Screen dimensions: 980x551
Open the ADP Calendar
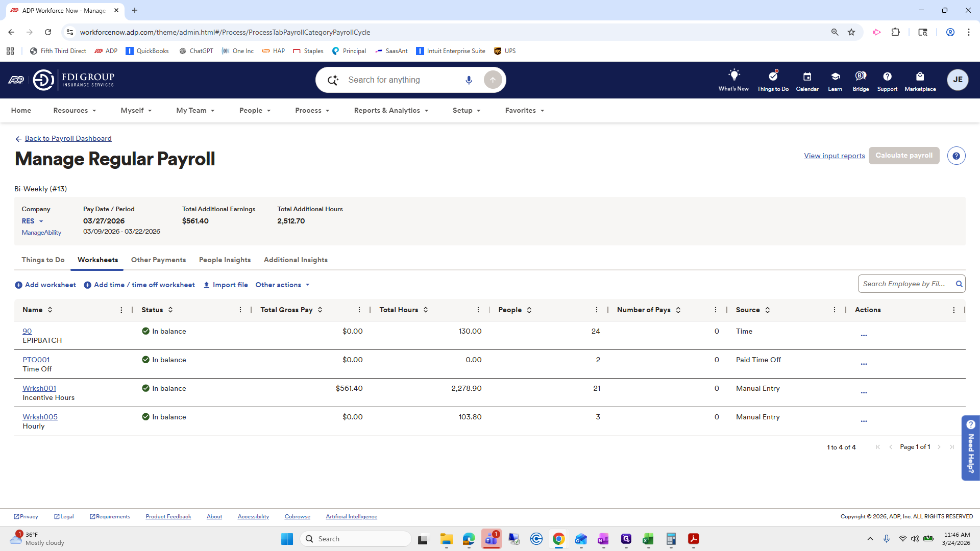[x=807, y=80]
